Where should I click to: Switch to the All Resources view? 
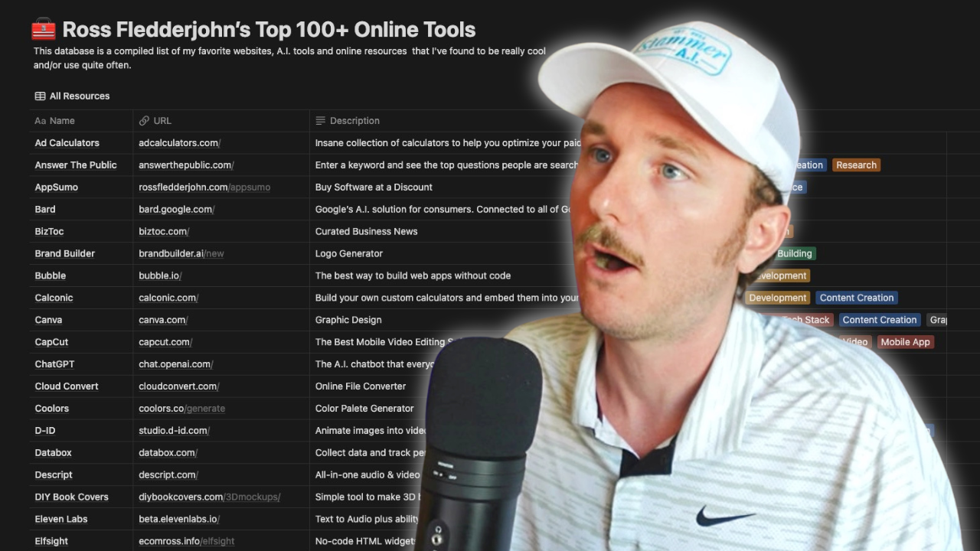pyautogui.click(x=80, y=96)
